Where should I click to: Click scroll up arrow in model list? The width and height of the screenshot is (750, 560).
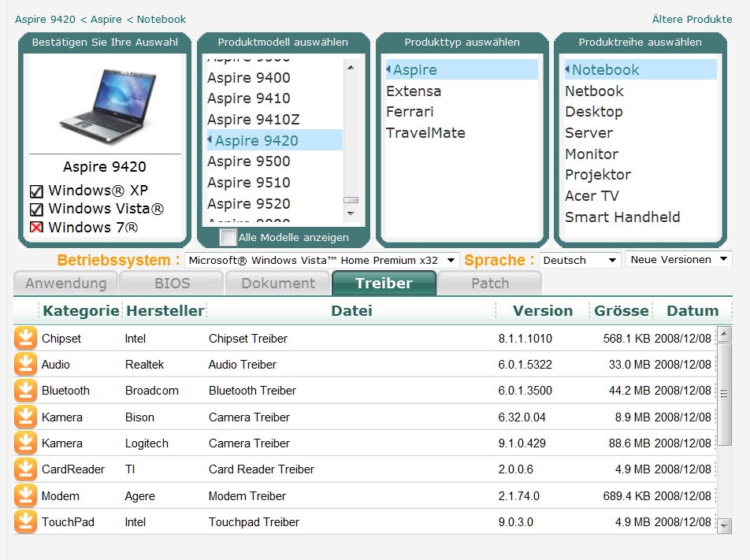(351, 68)
